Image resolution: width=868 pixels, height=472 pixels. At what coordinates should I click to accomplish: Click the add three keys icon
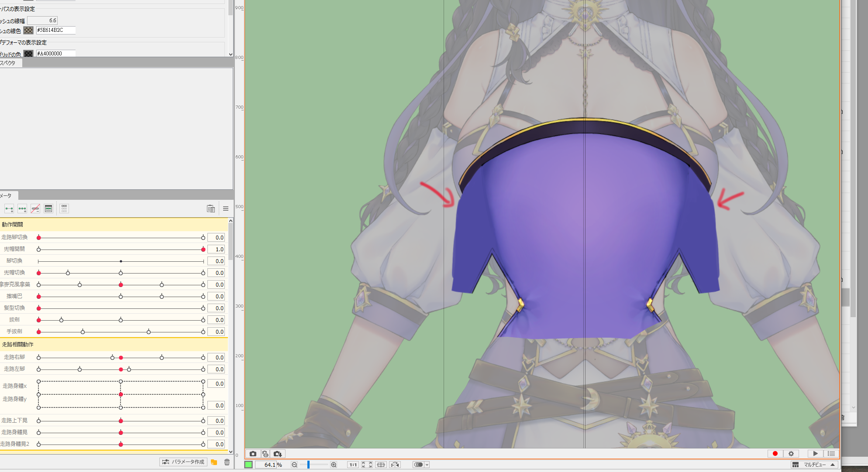click(x=22, y=209)
